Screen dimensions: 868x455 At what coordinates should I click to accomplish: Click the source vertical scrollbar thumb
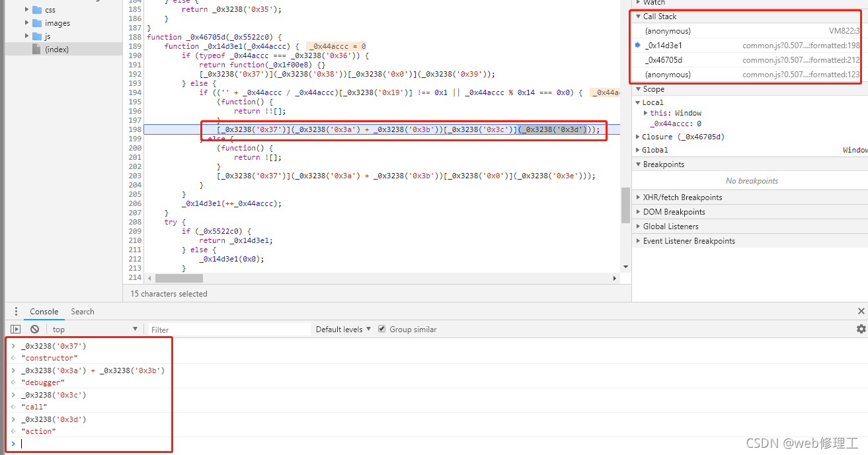click(625, 205)
